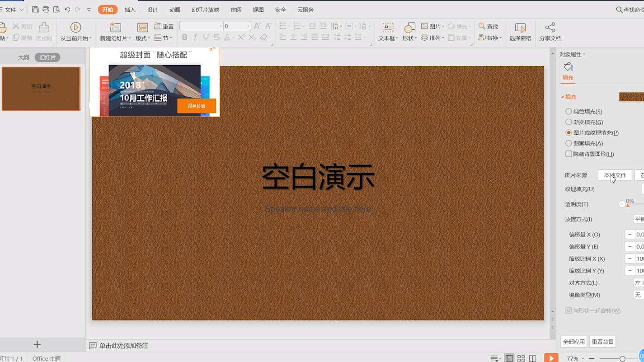The height and width of the screenshot is (362, 644).
Task: Select Solid fill (纯色填充) radio button
Action: [569, 111]
